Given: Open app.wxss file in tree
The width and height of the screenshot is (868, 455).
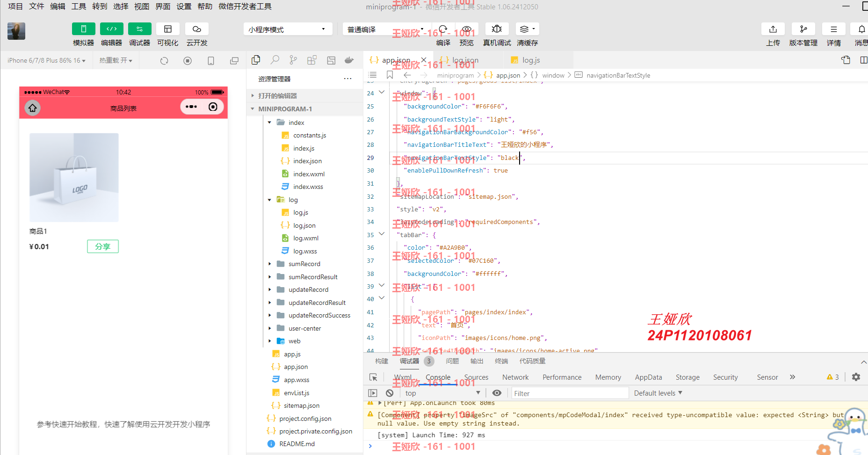Looking at the screenshot, I should (x=297, y=380).
